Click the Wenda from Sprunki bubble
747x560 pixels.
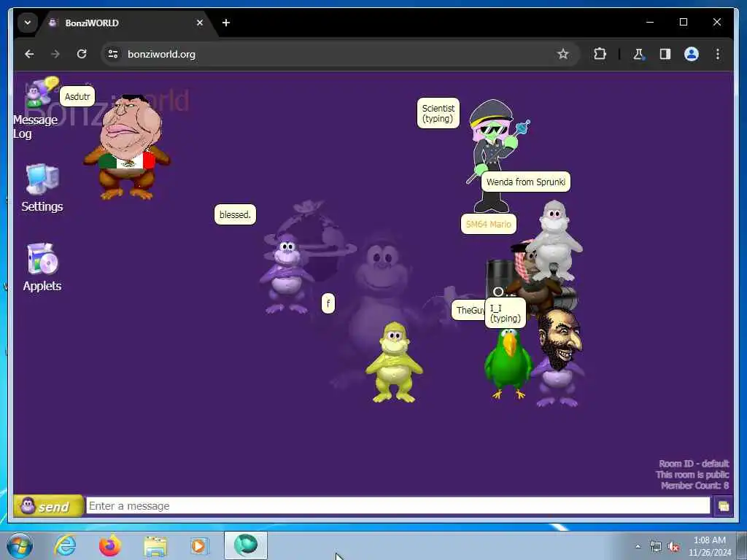(x=525, y=182)
